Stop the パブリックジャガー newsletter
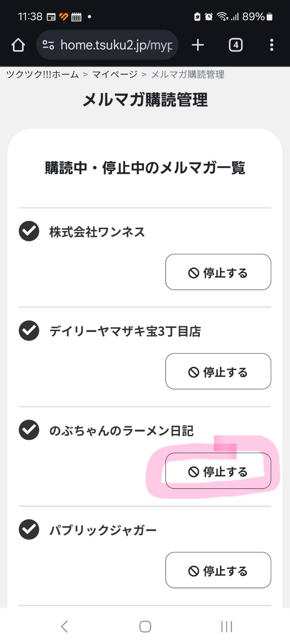This screenshot has height=644, width=290. pyautogui.click(x=218, y=570)
